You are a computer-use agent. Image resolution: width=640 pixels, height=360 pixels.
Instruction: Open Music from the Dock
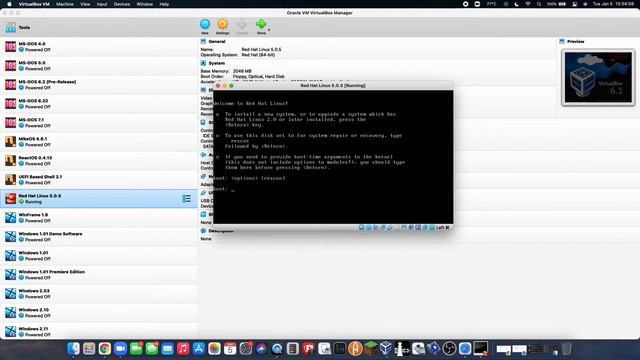click(x=183, y=349)
